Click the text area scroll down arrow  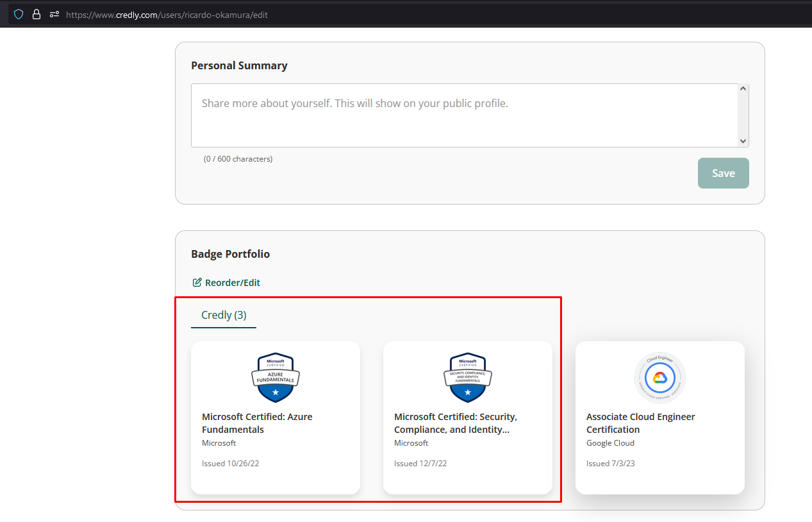[x=743, y=141]
